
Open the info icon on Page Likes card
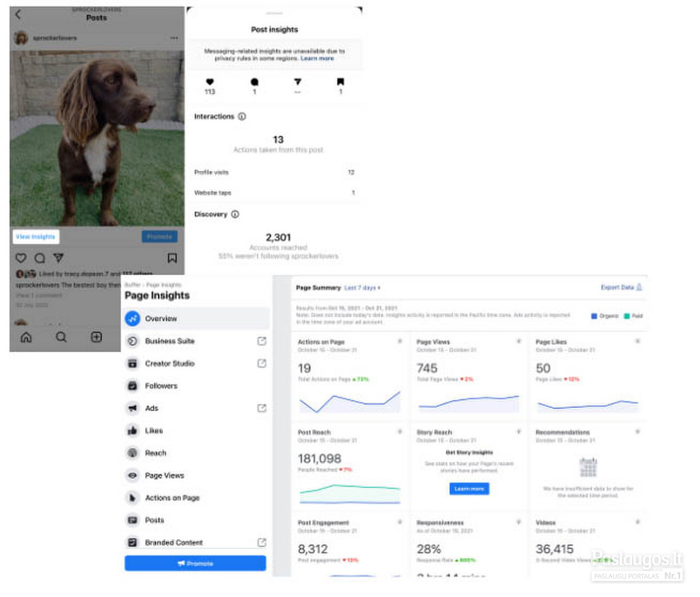[638, 342]
